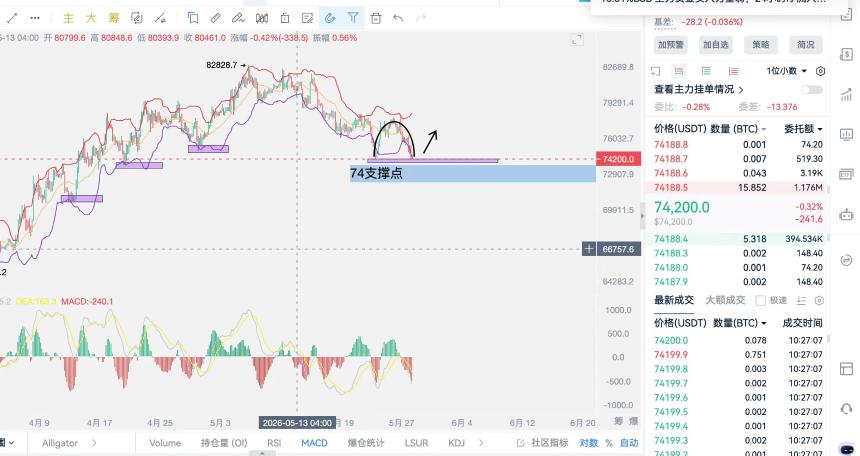Open the 数量 (BTC) dropdown in order book header

[739, 129]
